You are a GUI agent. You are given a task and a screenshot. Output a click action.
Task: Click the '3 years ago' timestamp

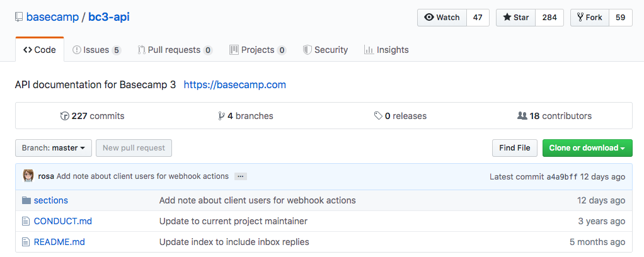(x=602, y=221)
